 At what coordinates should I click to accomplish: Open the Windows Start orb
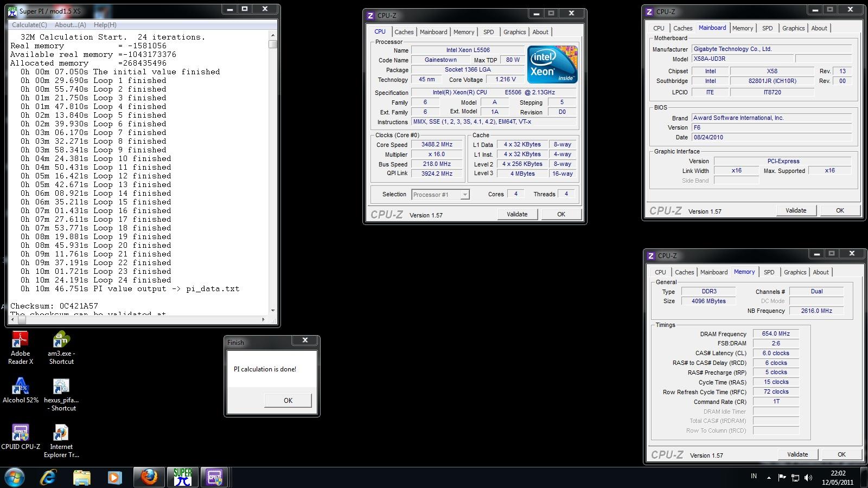pos(15,477)
